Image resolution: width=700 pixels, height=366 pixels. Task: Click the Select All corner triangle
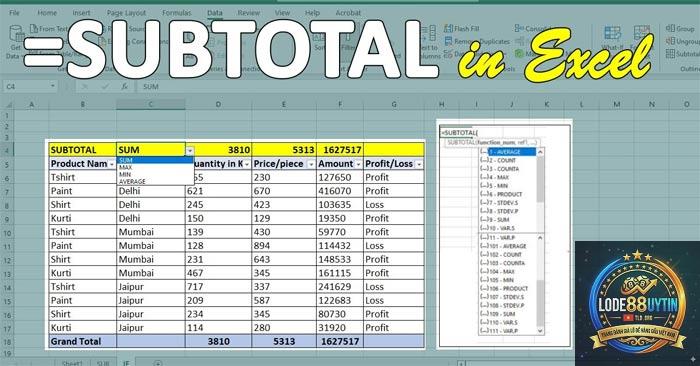click(x=9, y=105)
